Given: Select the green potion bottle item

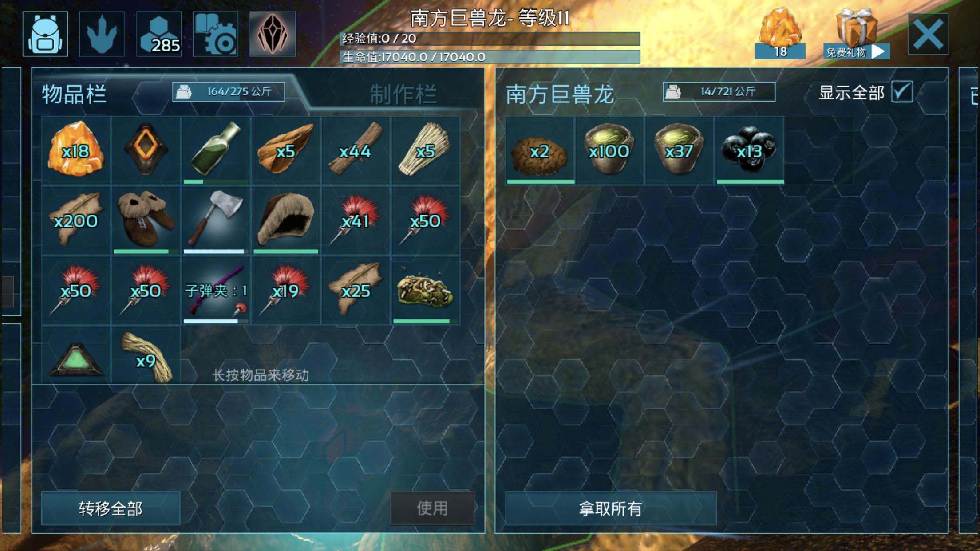Looking at the screenshot, I should pos(216,150).
